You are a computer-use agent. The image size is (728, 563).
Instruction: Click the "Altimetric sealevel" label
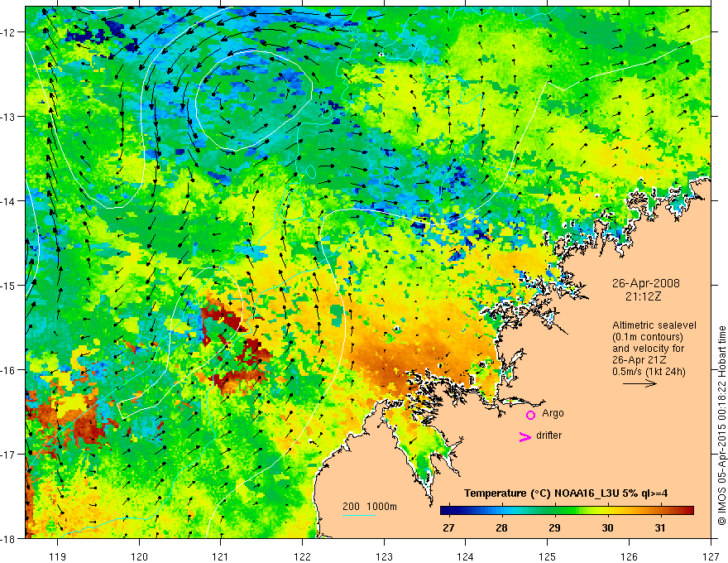pos(654,325)
